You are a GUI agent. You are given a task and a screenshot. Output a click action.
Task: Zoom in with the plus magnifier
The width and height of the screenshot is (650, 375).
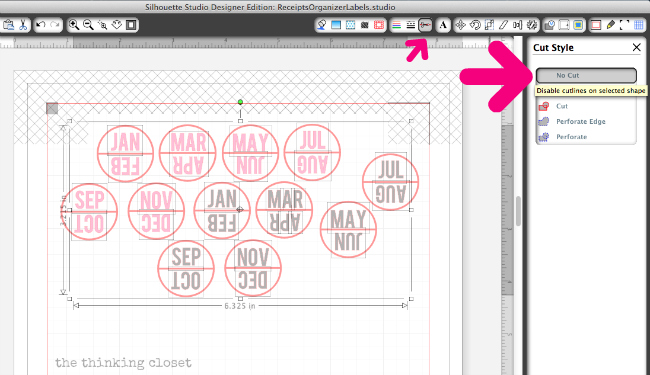pos(74,25)
